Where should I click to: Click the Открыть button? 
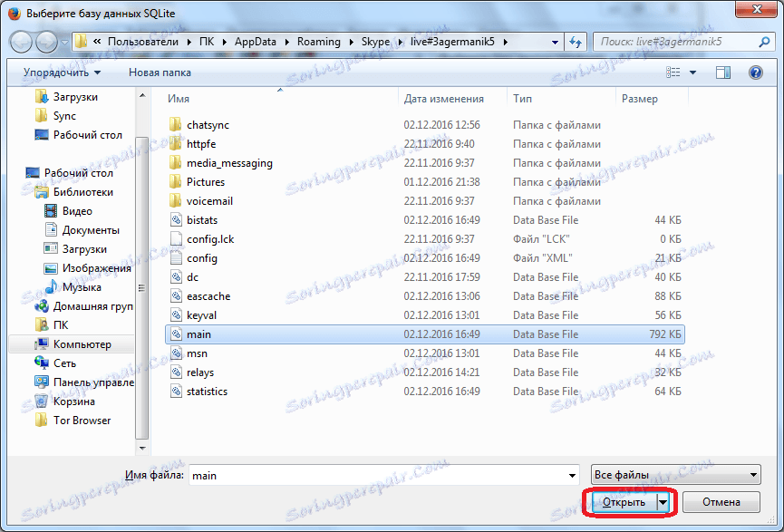(624, 502)
